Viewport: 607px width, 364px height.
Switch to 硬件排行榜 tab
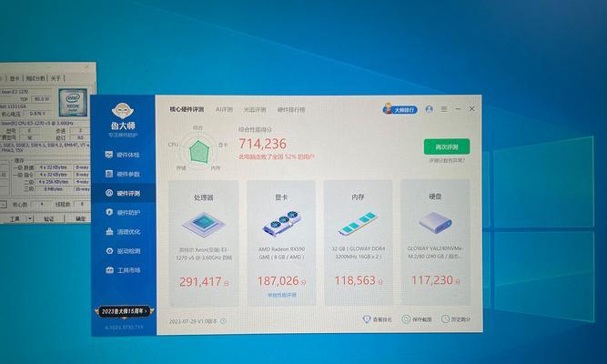click(291, 110)
